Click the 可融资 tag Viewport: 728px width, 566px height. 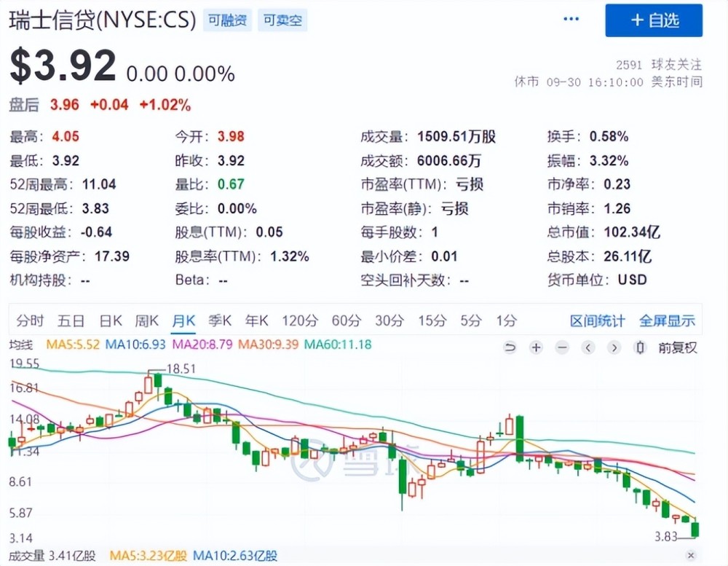coord(227,20)
